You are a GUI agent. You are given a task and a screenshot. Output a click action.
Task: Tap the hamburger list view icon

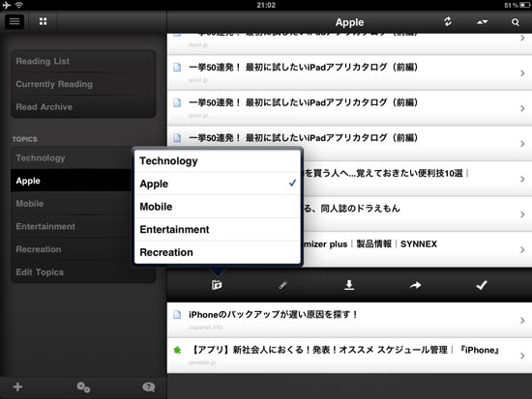(x=15, y=21)
